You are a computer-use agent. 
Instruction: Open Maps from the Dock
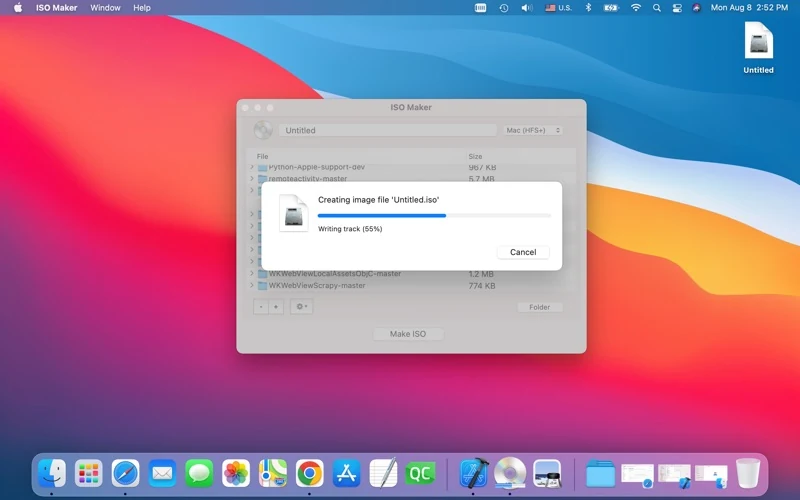(x=272, y=473)
